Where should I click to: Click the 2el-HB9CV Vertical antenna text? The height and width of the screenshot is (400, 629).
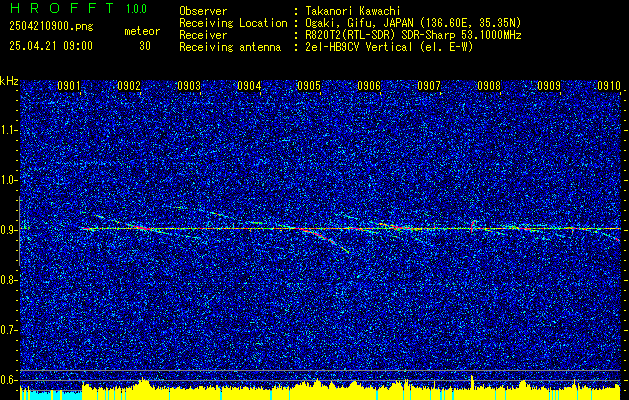pos(389,47)
